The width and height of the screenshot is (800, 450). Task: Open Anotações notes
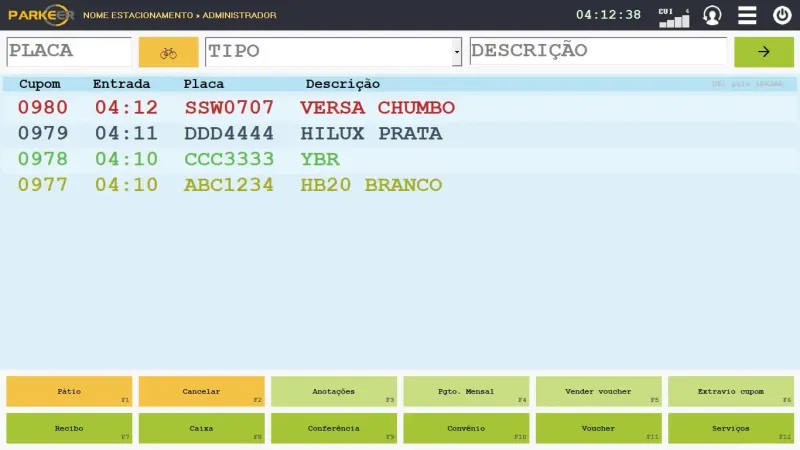click(334, 391)
